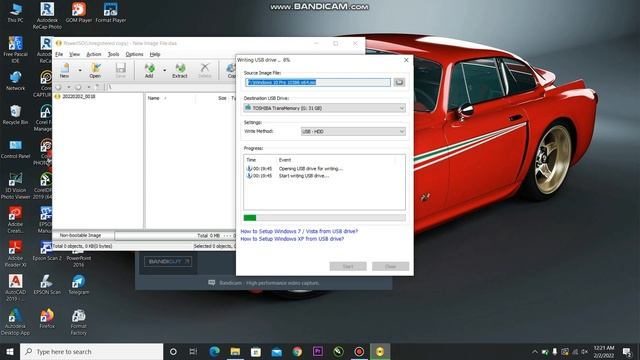The image size is (640, 360).
Task: Open the Help menu in PowerISO
Action: click(155, 54)
